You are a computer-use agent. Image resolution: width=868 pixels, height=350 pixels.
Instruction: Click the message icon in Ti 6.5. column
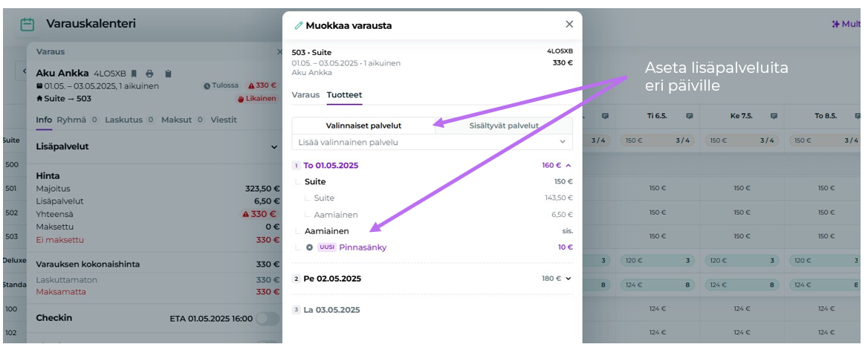click(690, 116)
